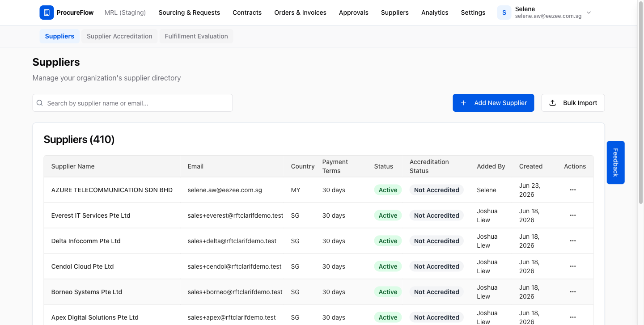Select AZURE TELECOMMUNICATION SDN BHD supplier name
The width and height of the screenshot is (644, 325).
click(112, 190)
